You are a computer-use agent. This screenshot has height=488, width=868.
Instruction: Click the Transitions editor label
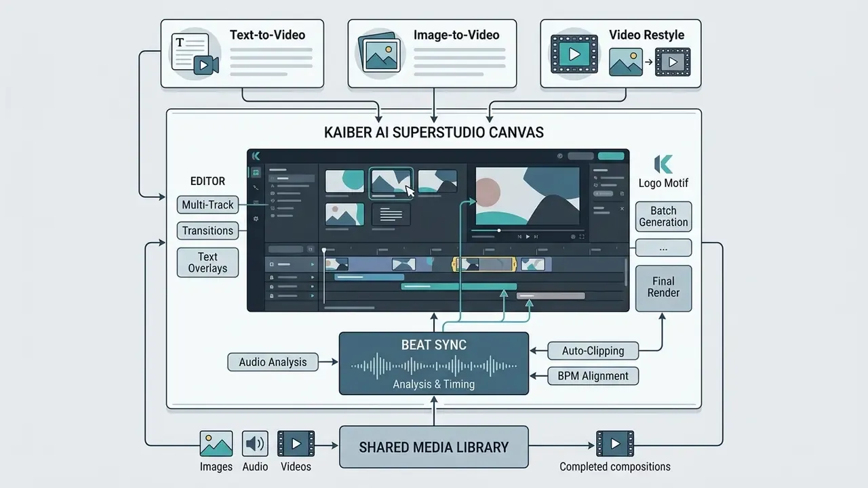click(208, 230)
